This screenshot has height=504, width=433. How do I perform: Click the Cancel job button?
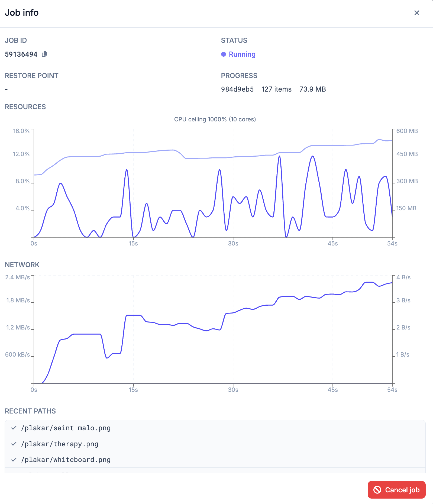396,490
